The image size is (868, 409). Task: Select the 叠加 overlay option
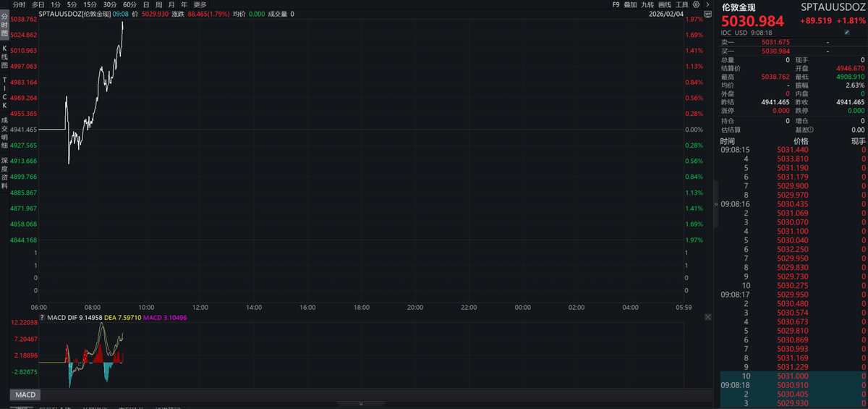630,4
